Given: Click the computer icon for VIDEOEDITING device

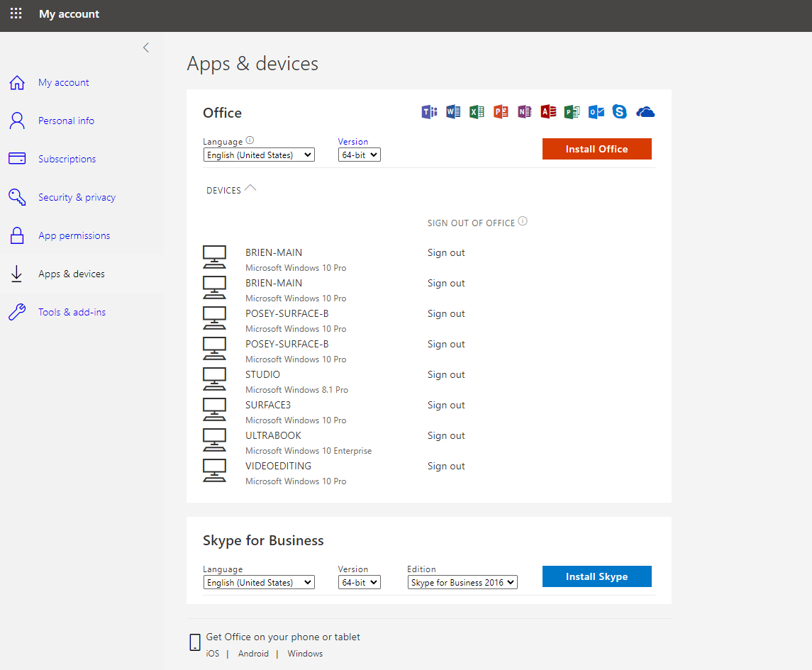Looking at the screenshot, I should point(214,471).
